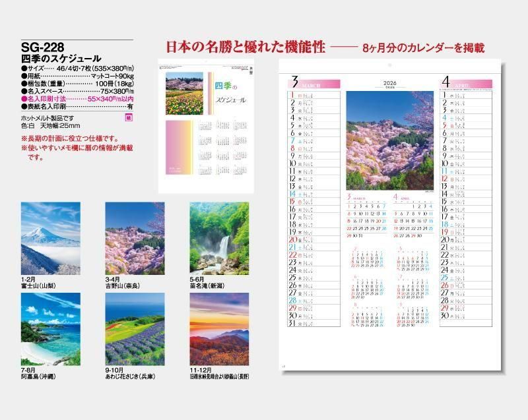Click the Awaji Hanasajiki lavender field thumbnail
528x420 pixels.
tap(135, 329)
